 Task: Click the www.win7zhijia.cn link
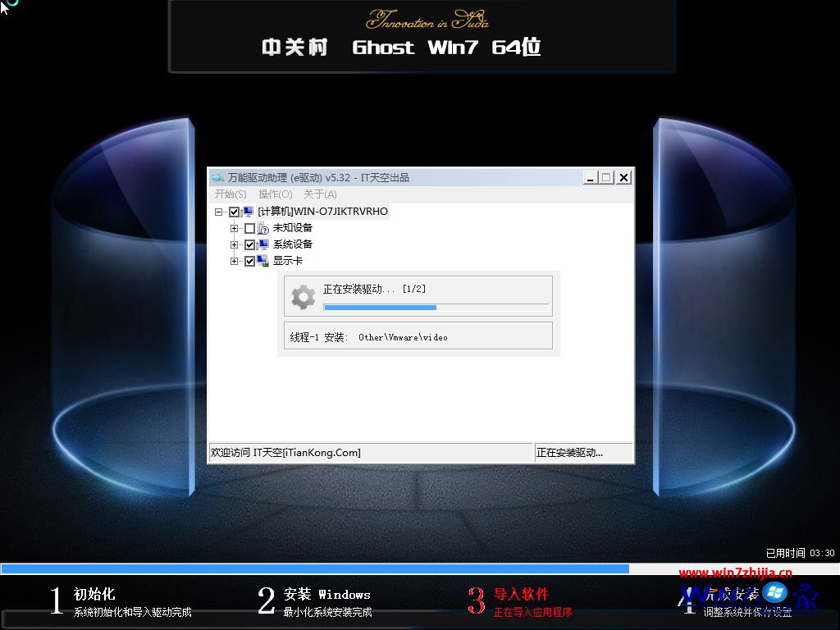[x=737, y=573]
